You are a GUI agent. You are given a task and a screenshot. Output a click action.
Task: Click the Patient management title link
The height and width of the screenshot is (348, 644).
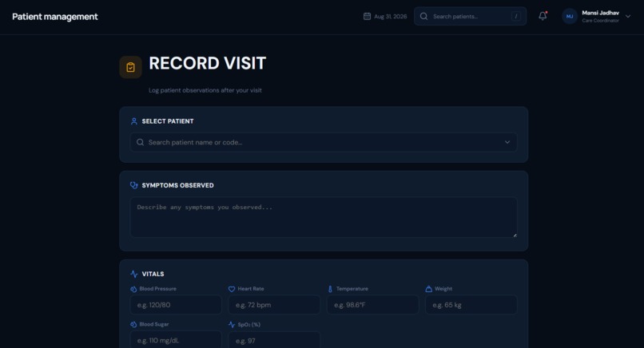(x=55, y=17)
